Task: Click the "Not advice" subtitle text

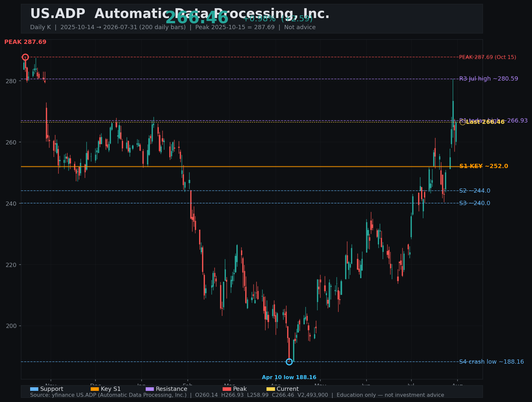Action: [x=300, y=27]
